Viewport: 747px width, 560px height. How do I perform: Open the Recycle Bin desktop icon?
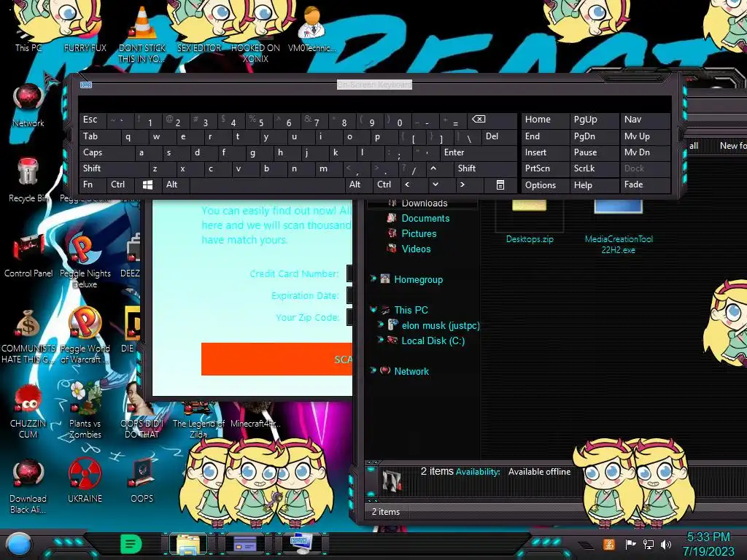coord(28,180)
